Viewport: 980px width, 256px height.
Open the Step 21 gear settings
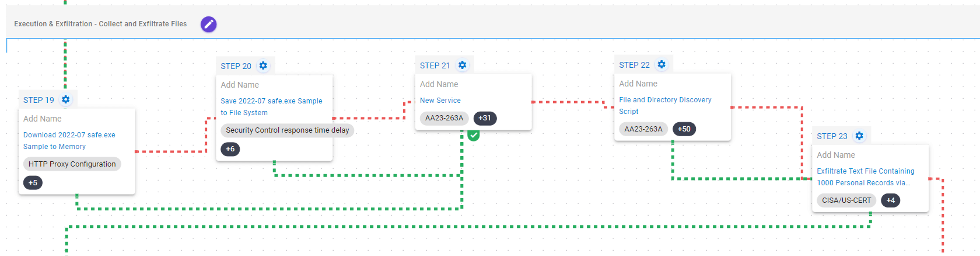pyautogui.click(x=462, y=65)
